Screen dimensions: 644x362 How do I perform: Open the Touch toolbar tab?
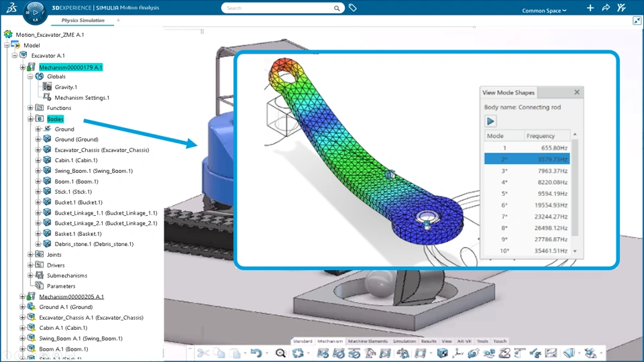(500, 341)
